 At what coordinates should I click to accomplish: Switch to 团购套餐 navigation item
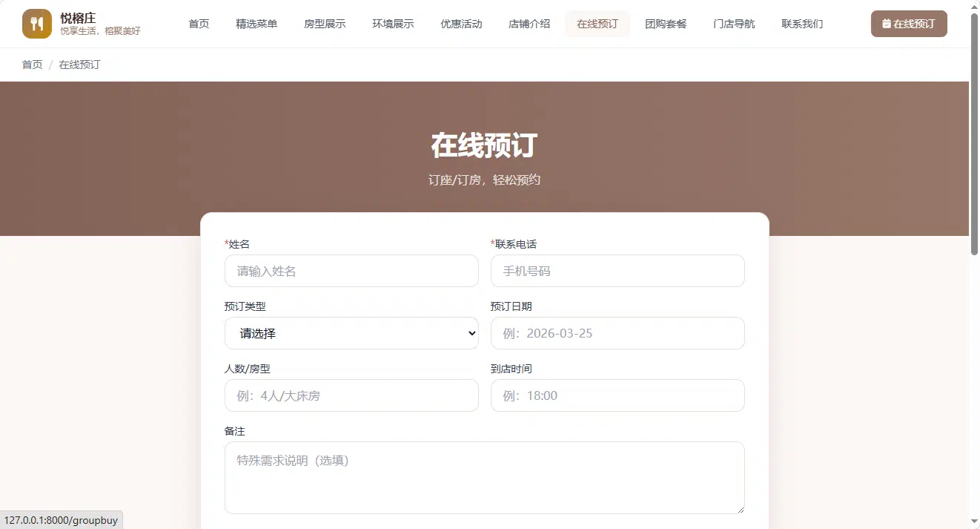click(x=666, y=24)
